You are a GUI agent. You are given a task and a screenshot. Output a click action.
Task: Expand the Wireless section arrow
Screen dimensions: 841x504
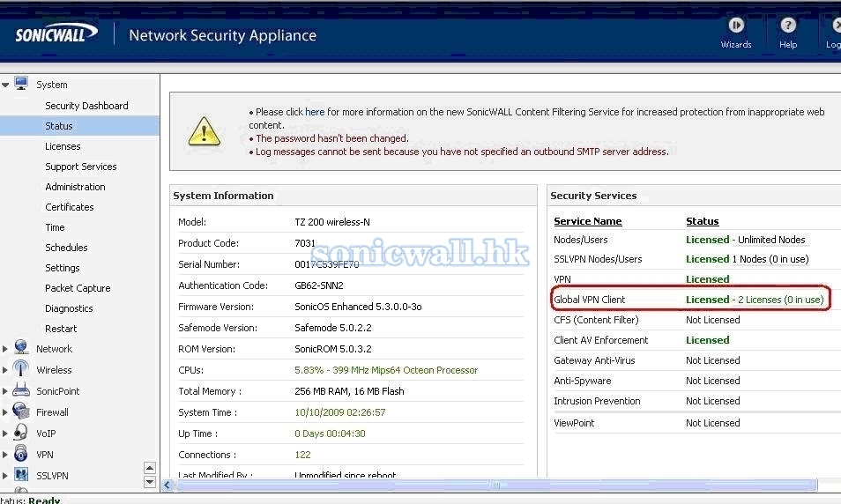(x=4, y=370)
